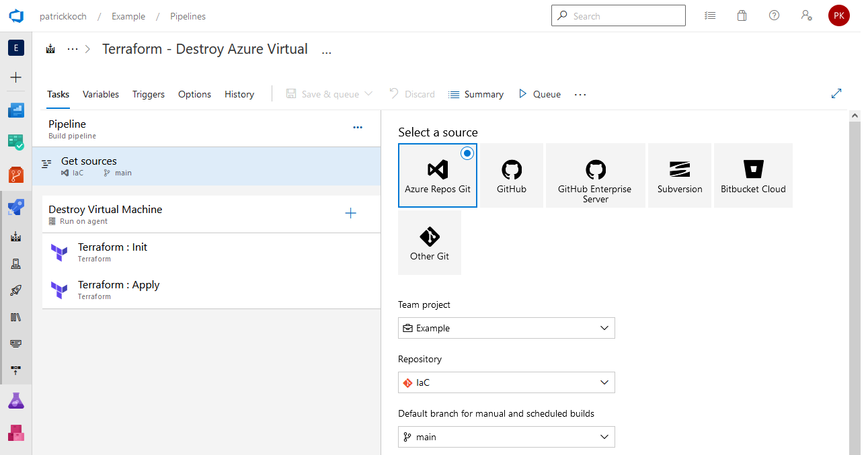Click the vertical scrollbar up arrow
The image size is (868, 455).
coord(855,116)
